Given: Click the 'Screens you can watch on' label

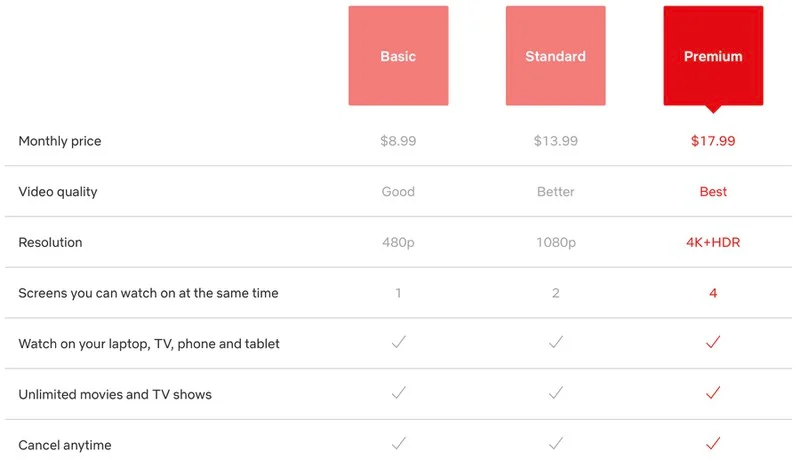Looking at the screenshot, I should click(x=148, y=293).
